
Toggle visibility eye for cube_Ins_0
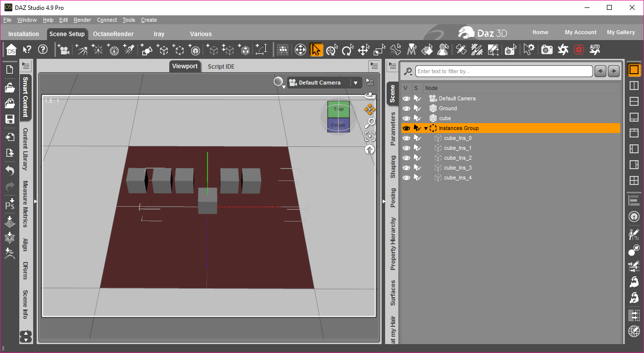[x=406, y=138]
